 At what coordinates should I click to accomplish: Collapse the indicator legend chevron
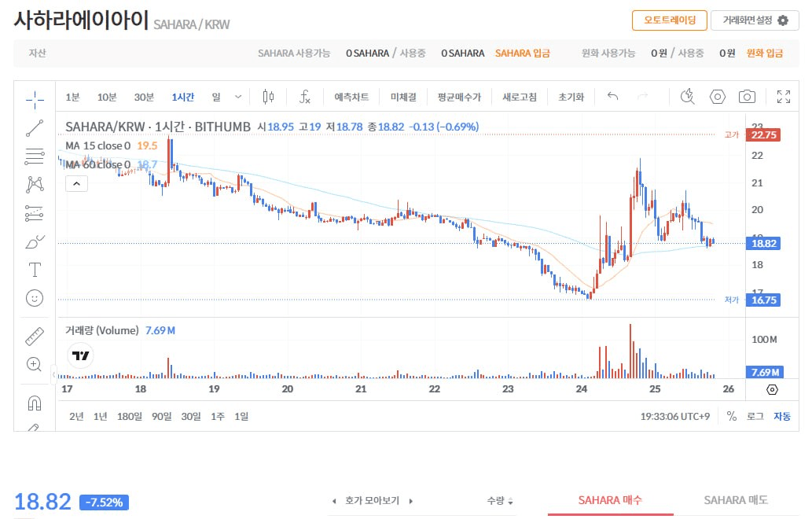pyautogui.click(x=77, y=183)
